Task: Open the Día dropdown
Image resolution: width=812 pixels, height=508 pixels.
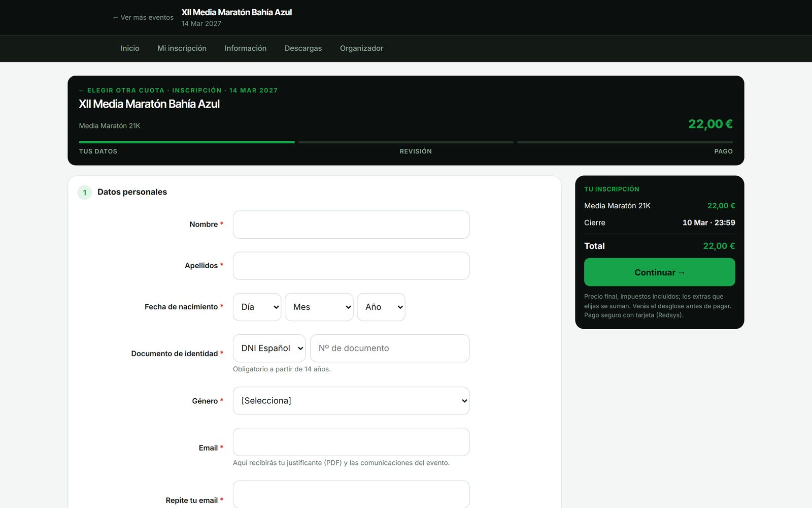Action: click(257, 307)
